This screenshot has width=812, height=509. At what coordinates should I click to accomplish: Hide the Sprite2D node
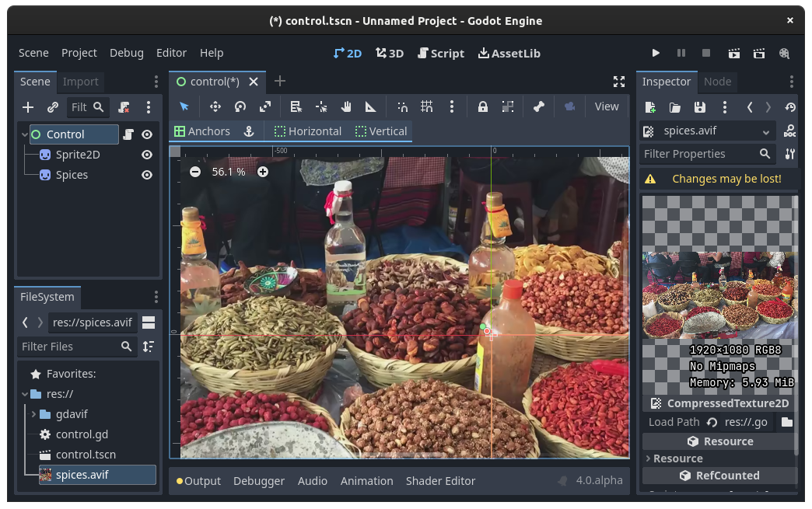pos(146,155)
